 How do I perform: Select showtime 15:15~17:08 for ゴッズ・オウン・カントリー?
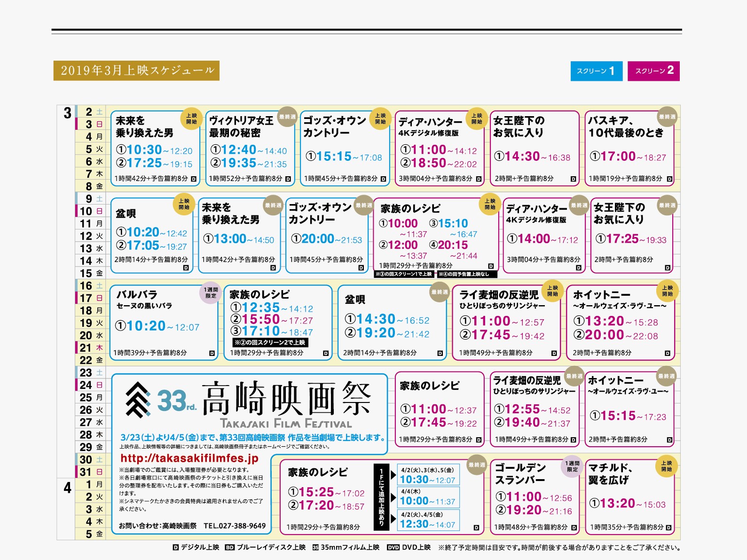coord(344,157)
